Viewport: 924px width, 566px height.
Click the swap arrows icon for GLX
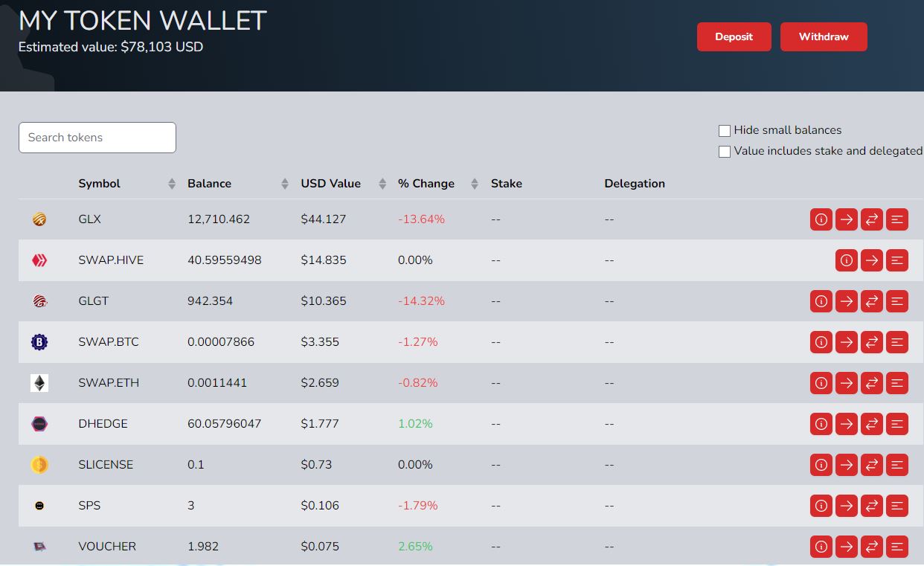(872, 219)
